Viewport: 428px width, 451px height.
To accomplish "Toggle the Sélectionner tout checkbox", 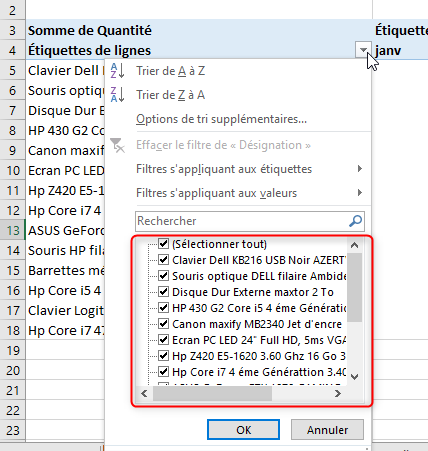I will [163, 244].
